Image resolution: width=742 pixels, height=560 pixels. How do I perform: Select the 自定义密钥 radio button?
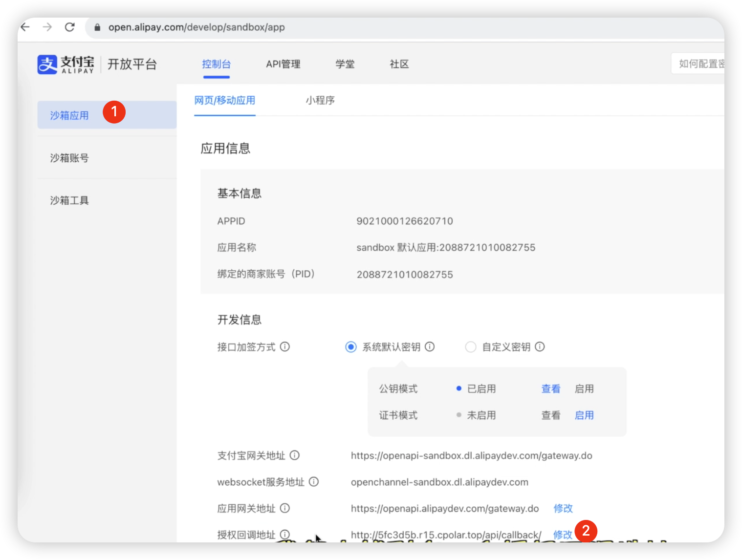(471, 347)
